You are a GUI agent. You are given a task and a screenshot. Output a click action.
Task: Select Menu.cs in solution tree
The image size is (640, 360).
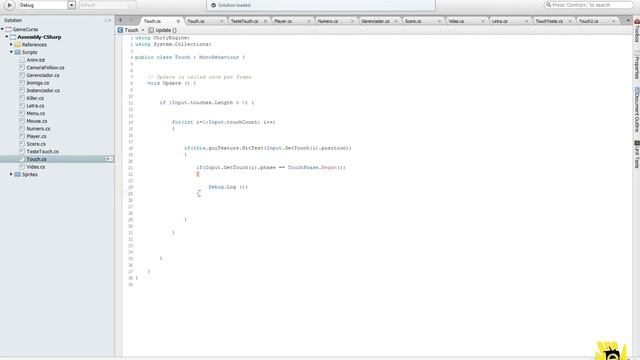(x=36, y=113)
